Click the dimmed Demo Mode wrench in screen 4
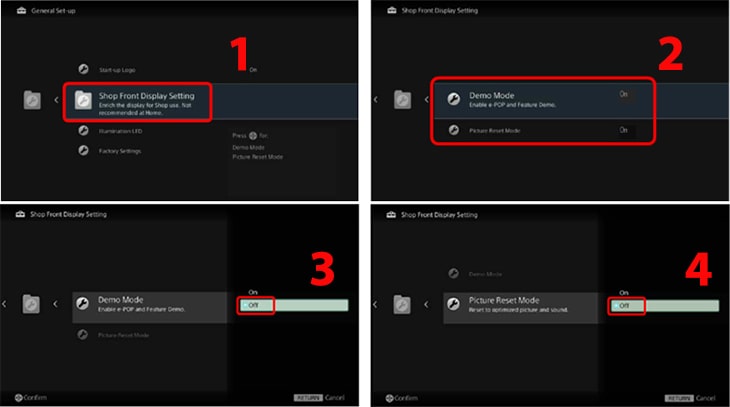Viewport: 730px width, 407px height. click(x=453, y=273)
